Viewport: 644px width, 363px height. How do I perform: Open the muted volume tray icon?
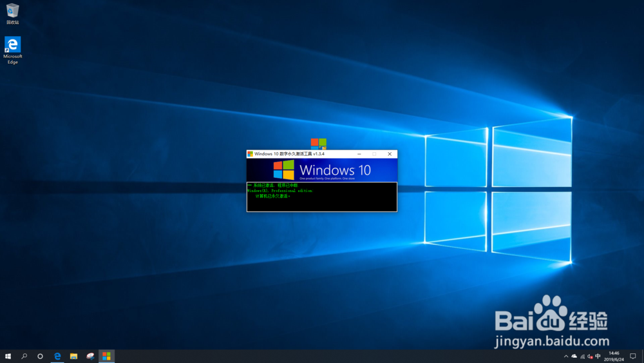(x=590, y=357)
